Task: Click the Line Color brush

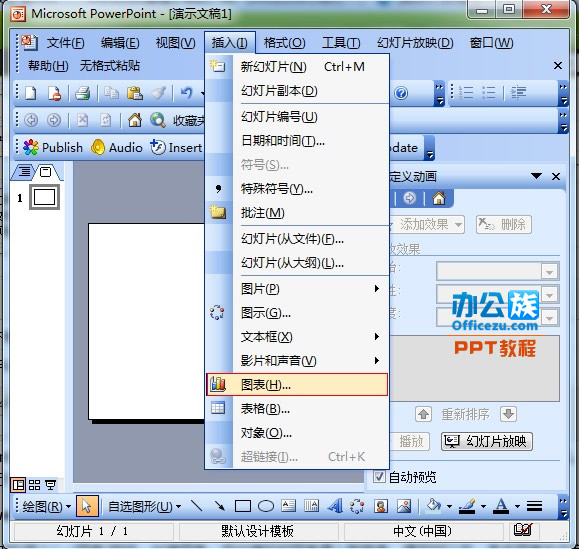Action: pos(467,505)
